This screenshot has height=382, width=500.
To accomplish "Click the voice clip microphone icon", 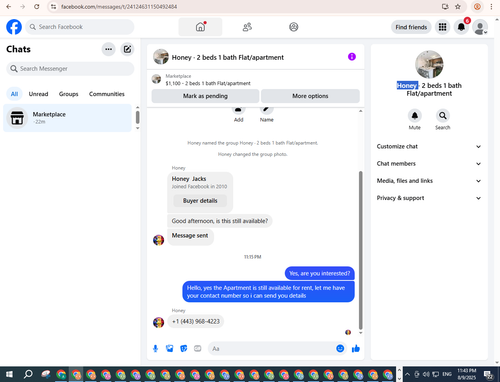I will [155, 349].
